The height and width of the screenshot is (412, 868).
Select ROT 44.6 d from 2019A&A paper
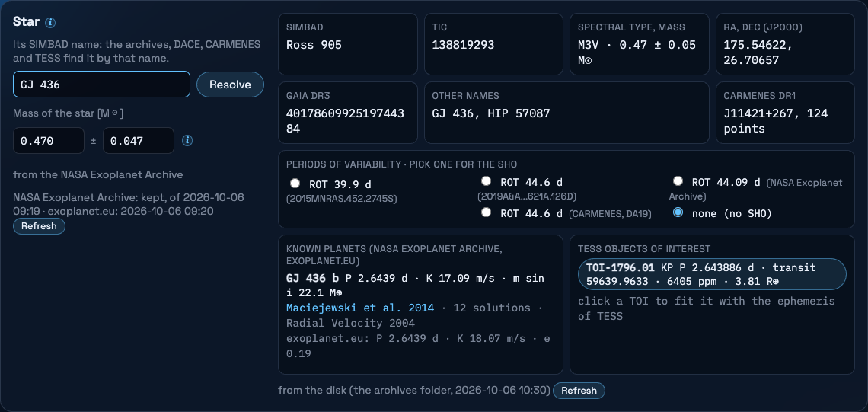point(486,181)
